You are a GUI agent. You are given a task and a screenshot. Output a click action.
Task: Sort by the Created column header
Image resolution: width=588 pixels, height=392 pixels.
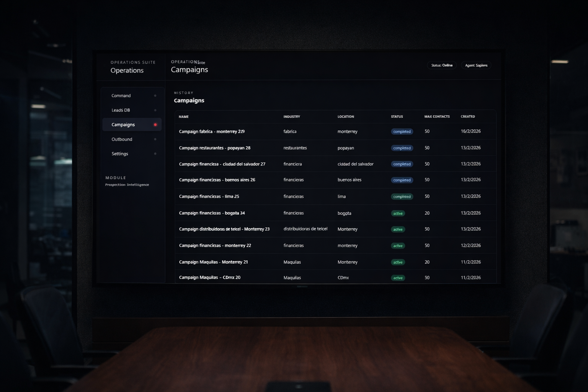[467, 117]
